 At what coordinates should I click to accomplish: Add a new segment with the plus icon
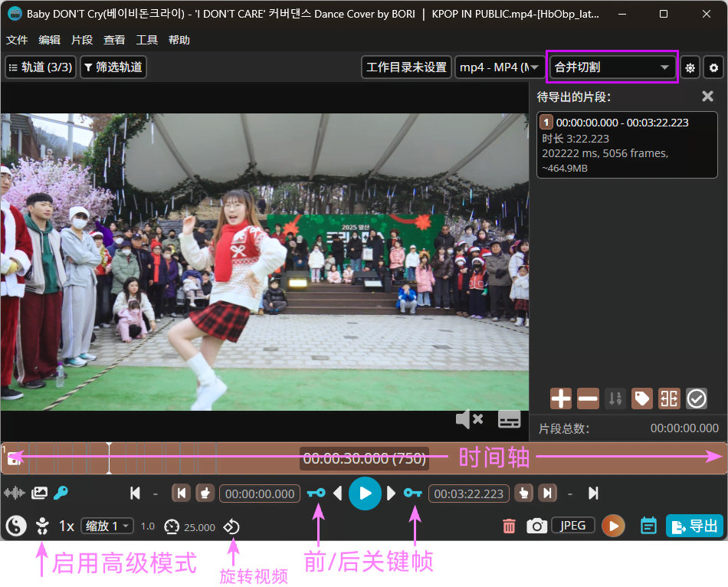(561, 398)
